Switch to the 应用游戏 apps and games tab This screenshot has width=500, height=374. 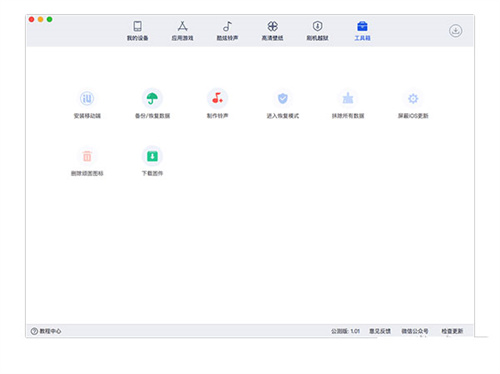click(182, 31)
